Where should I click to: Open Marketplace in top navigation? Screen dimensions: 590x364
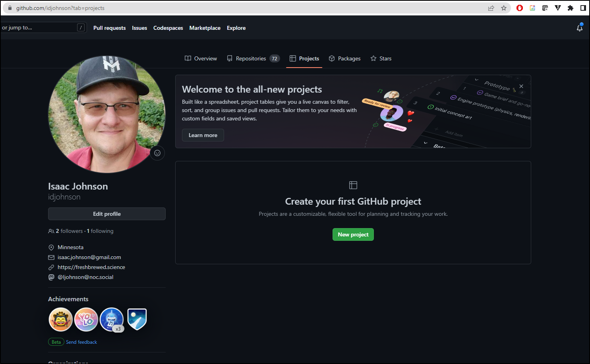pos(205,28)
